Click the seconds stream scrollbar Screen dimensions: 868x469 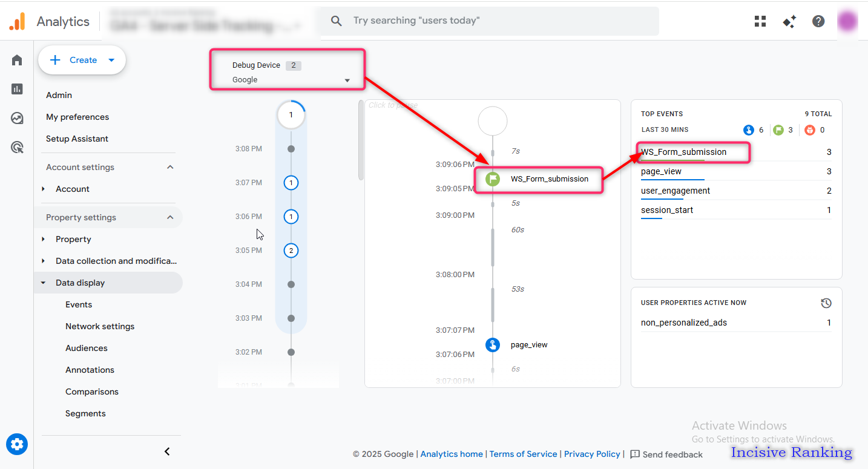(361, 140)
